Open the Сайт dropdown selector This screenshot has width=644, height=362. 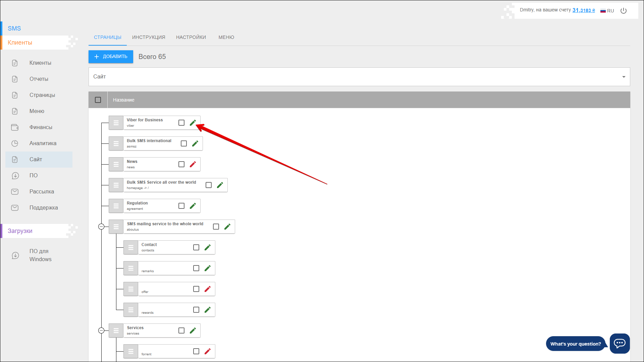click(359, 77)
